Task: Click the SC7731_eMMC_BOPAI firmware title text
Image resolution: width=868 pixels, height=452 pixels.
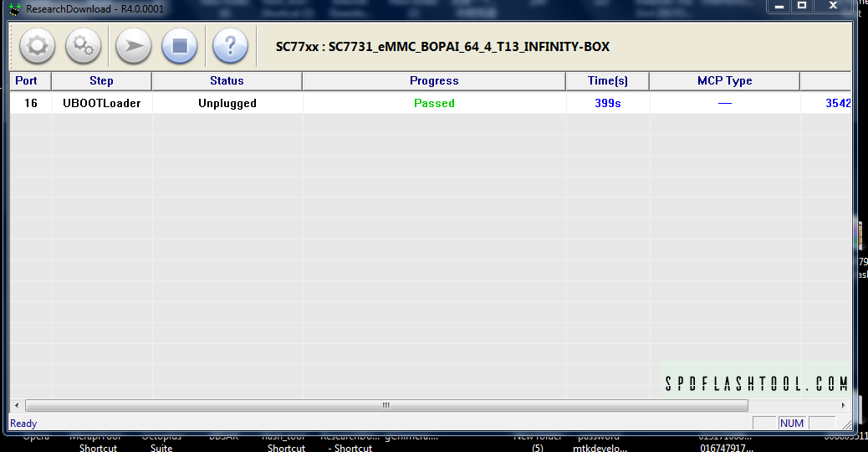Action: point(442,47)
